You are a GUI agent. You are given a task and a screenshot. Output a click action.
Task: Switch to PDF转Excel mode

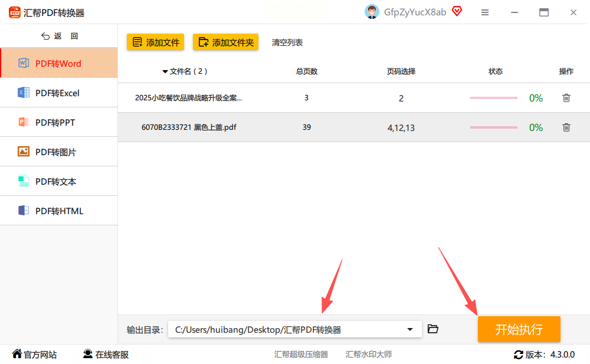tap(59, 93)
